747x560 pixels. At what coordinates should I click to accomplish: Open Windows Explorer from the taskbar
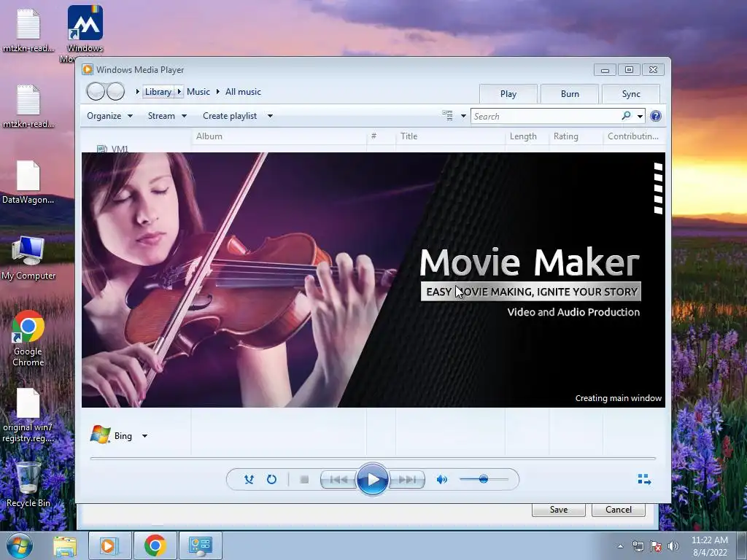click(65, 546)
